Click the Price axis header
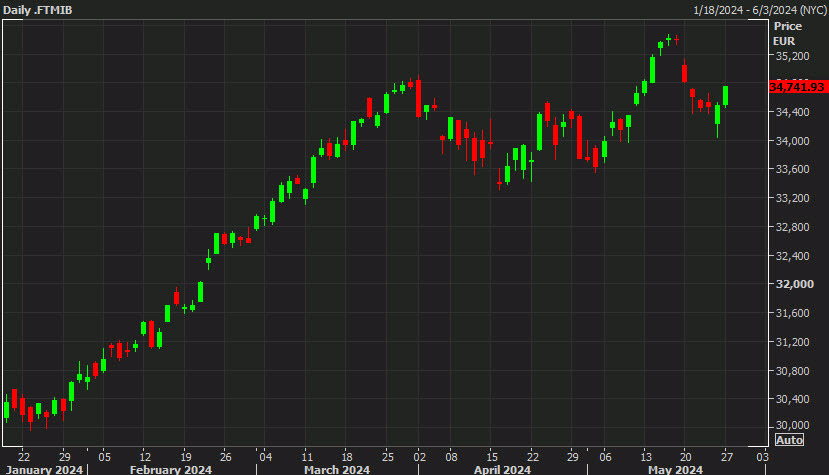The height and width of the screenshot is (475, 829). tap(788, 26)
